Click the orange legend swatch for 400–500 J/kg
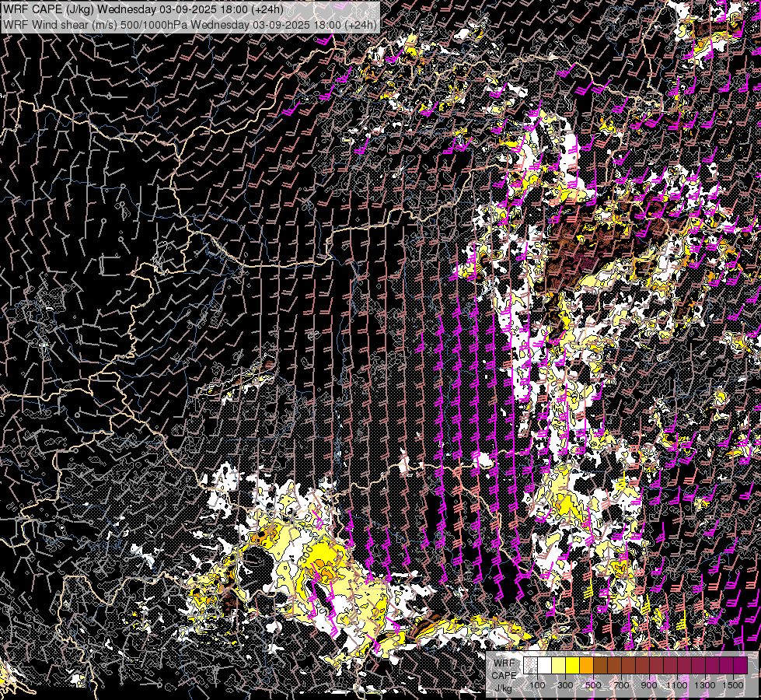 (586, 665)
